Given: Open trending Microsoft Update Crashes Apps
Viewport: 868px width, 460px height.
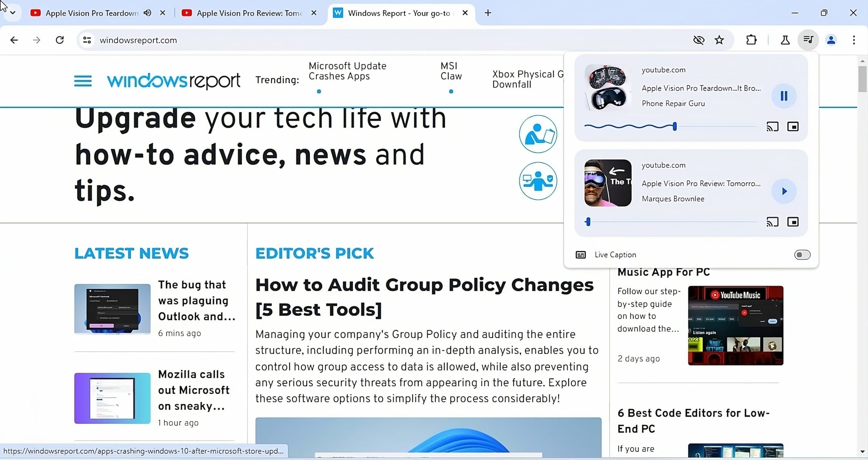Looking at the screenshot, I should (347, 71).
